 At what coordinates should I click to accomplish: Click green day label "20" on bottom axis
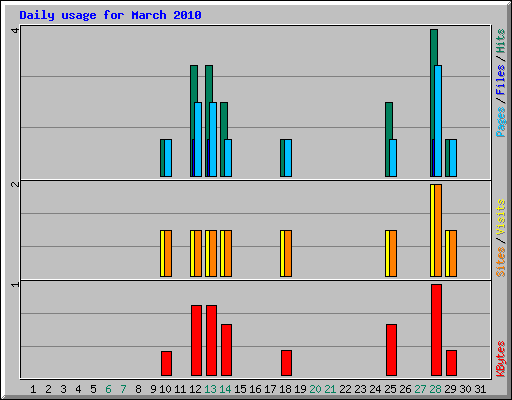315,389
